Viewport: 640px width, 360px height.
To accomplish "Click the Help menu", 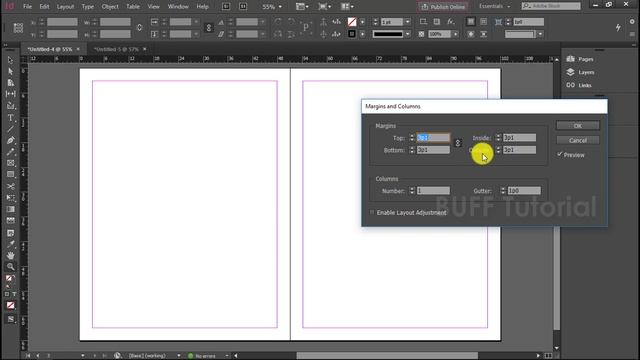I will 202,7.
